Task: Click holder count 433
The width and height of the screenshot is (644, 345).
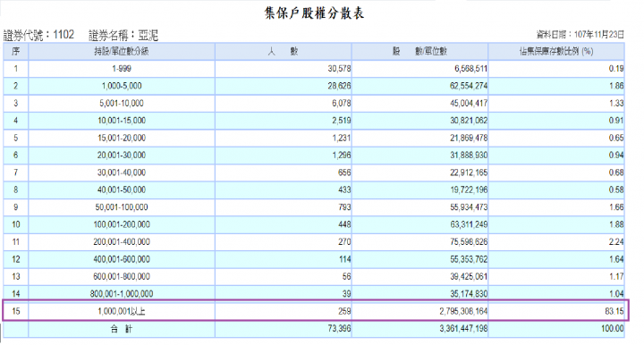Action: coord(344,190)
